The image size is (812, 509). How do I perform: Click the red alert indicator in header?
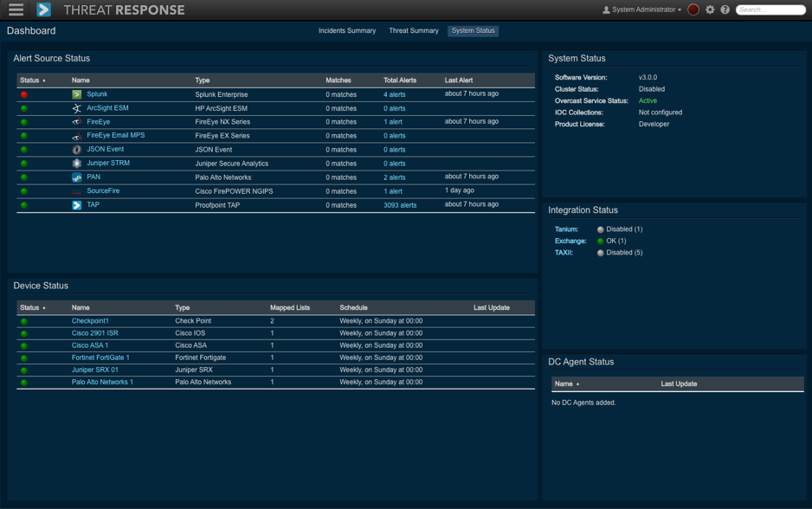pos(693,10)
